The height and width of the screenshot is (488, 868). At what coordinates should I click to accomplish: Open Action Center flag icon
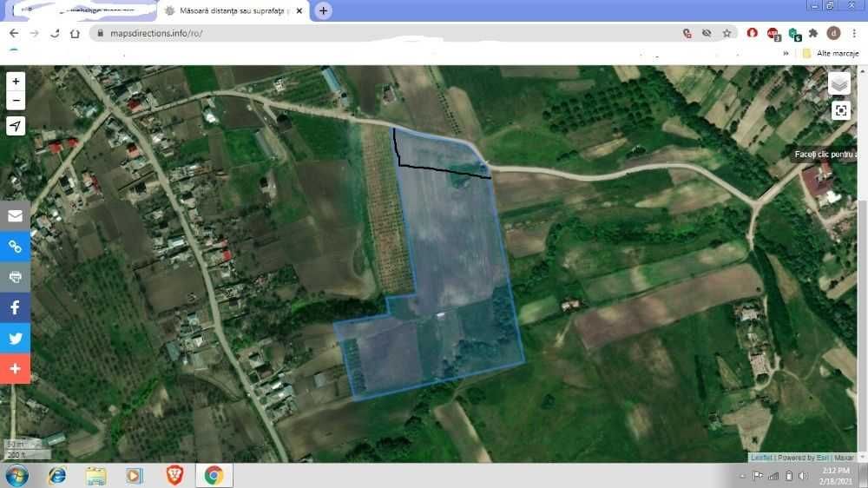click(x=757, y=476)
